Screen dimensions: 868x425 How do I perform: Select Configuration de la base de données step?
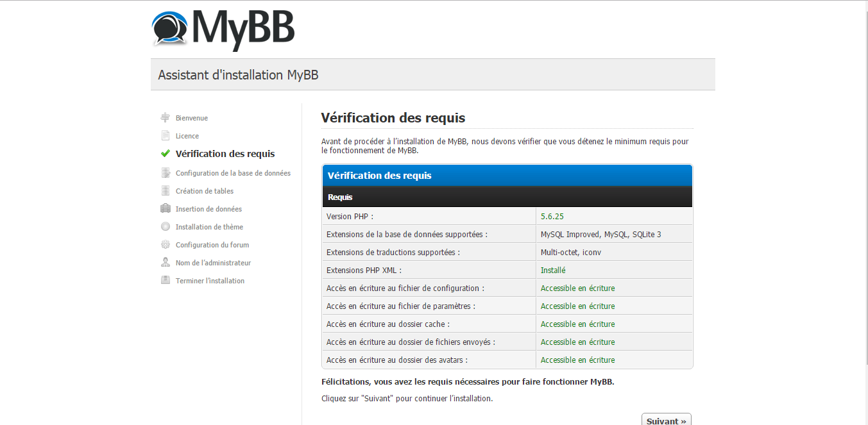point(233,173)
